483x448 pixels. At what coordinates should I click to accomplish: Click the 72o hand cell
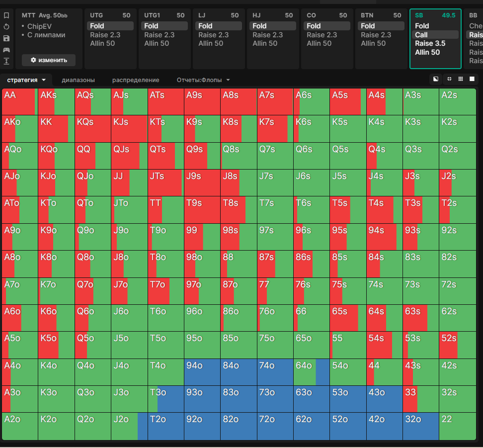pyautogui.click(x=275, y=427)
